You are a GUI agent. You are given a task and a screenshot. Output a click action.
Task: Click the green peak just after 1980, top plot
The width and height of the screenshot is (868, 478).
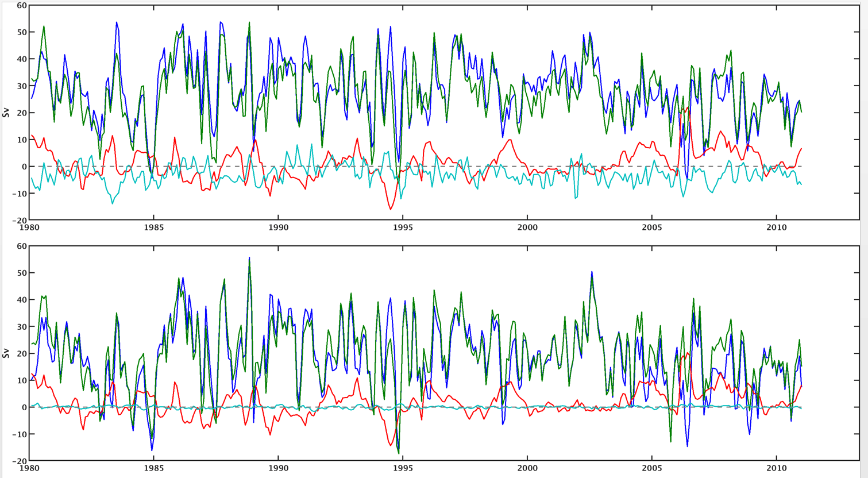[44, 26]
